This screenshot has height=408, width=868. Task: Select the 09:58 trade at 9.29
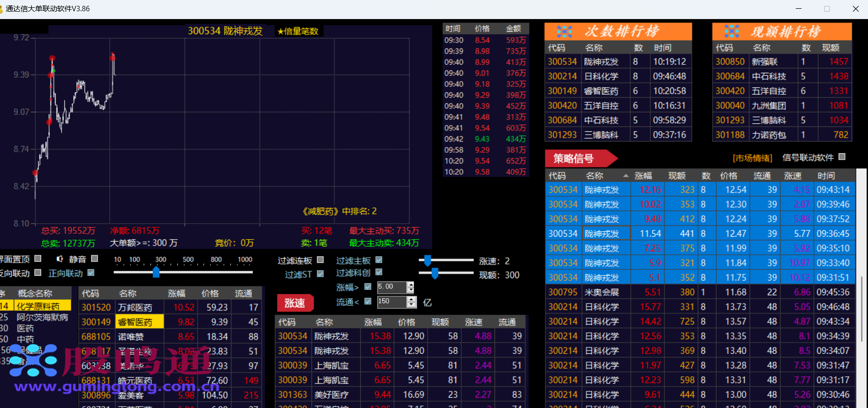[486, 150]
